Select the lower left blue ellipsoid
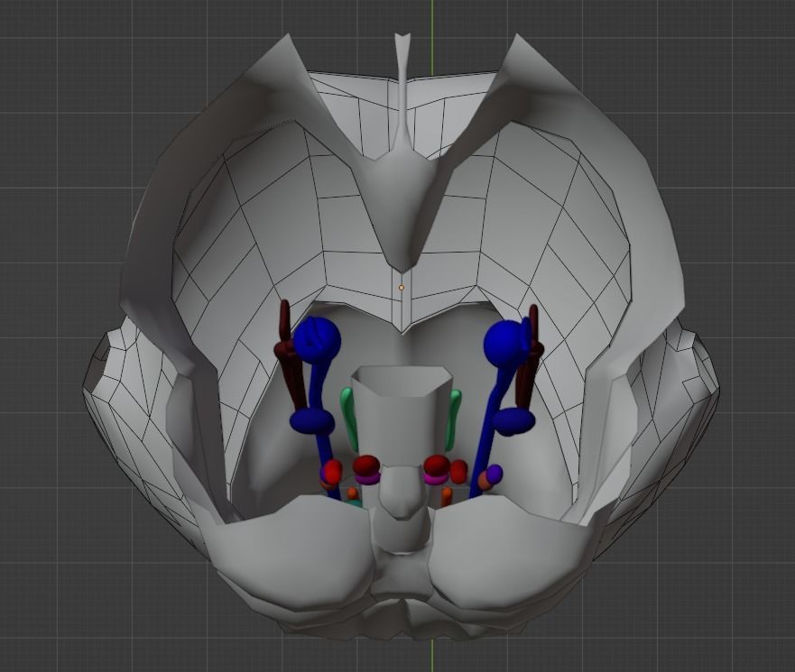Screen dimensions: 795x672 [x=312, y=421]
